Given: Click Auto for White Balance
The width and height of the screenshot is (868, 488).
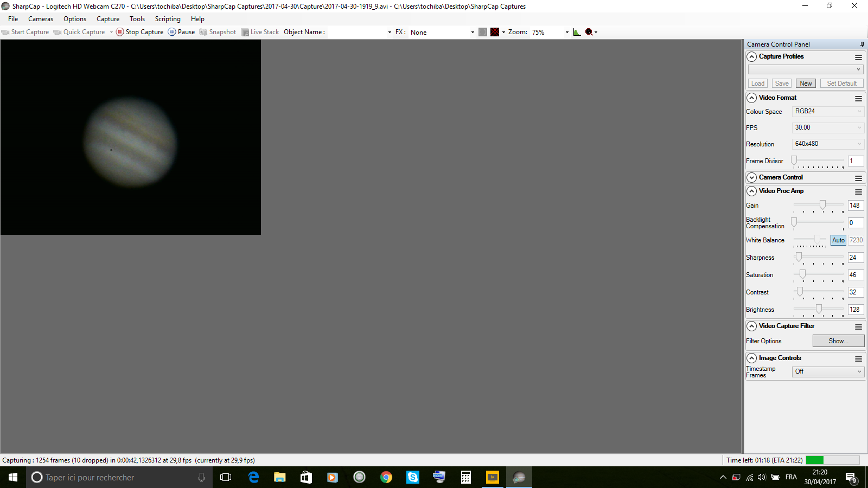Looking at the screenshot, I should [x=838, y=240].
